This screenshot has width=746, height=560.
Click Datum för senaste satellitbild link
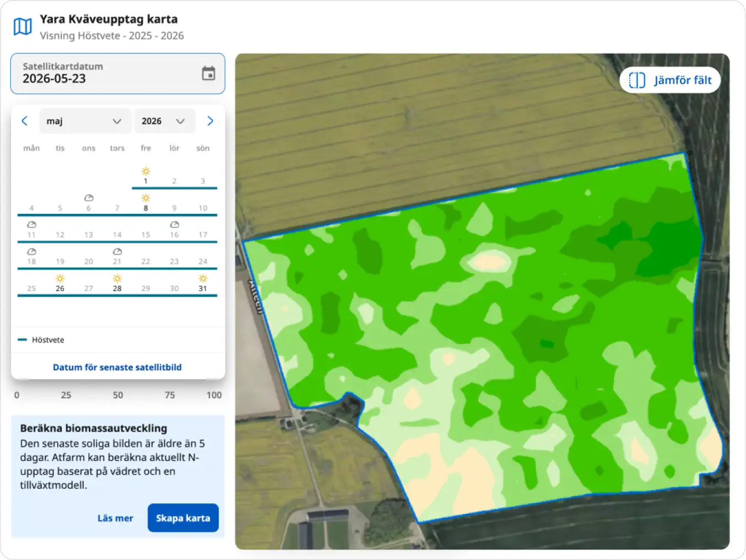coord(117,367)
